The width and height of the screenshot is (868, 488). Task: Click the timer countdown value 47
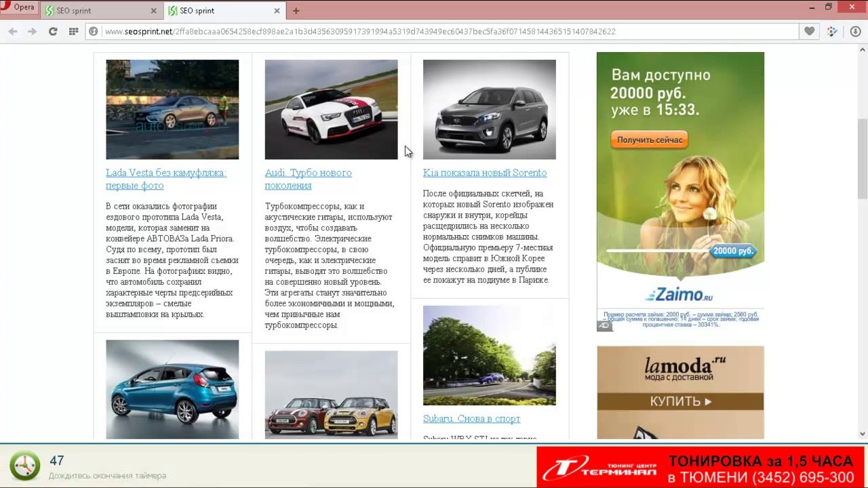(x=57, y=461)
